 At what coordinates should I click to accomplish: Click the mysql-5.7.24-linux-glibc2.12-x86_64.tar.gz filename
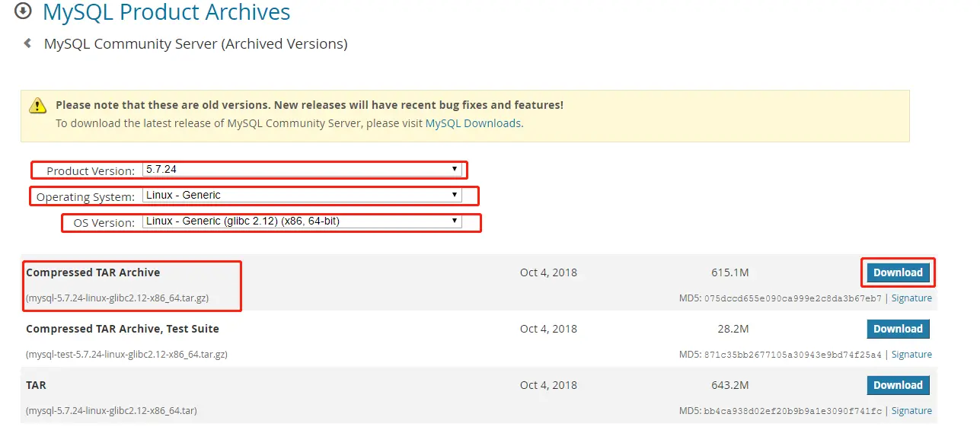(x=117, y=298)
